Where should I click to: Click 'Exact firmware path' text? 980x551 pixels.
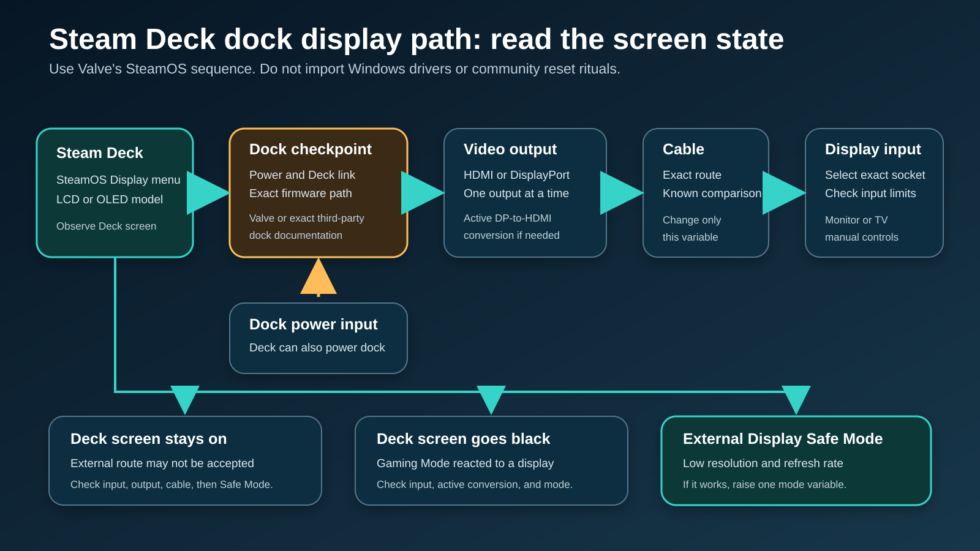point(300,193)
